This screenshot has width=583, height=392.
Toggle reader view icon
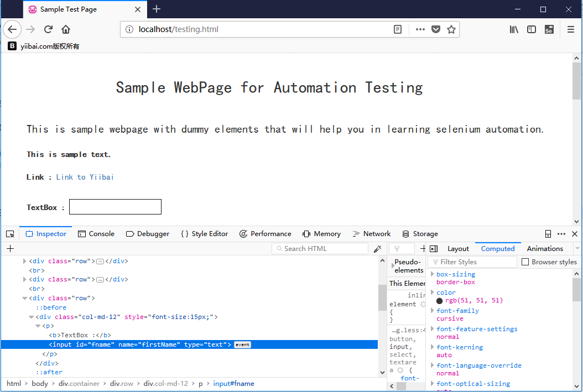398,29
